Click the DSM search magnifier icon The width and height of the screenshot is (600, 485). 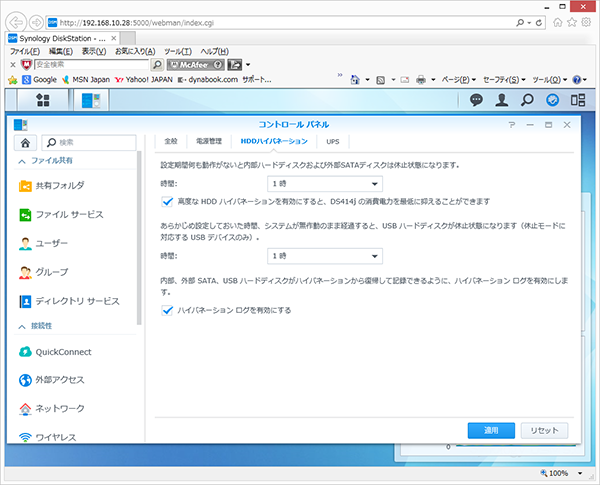527,100
